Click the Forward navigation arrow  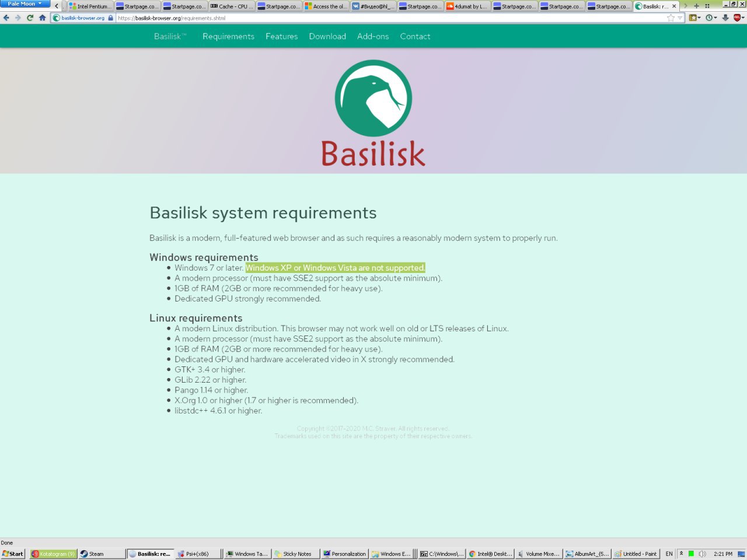pyautogui.click(x=18, y=17)
